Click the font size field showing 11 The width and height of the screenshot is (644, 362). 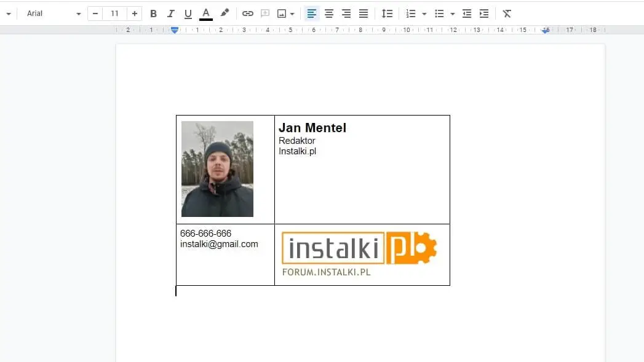point(114,14)
